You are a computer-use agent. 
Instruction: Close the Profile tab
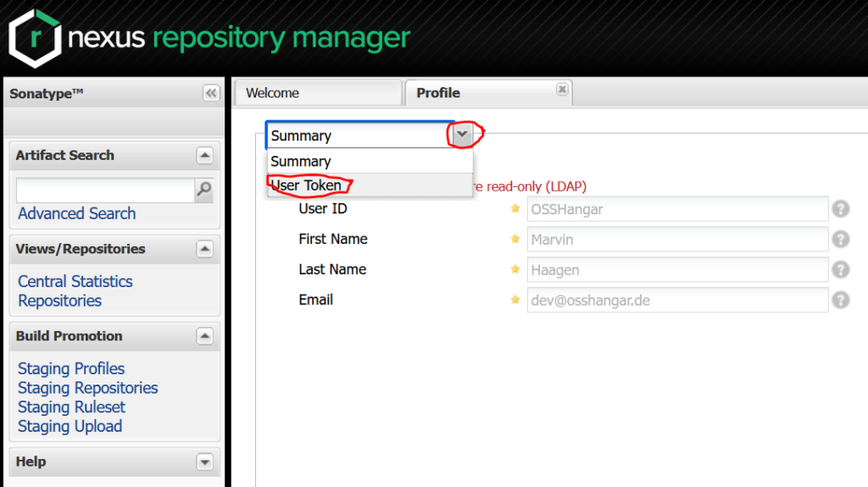[x=562, y=89]
